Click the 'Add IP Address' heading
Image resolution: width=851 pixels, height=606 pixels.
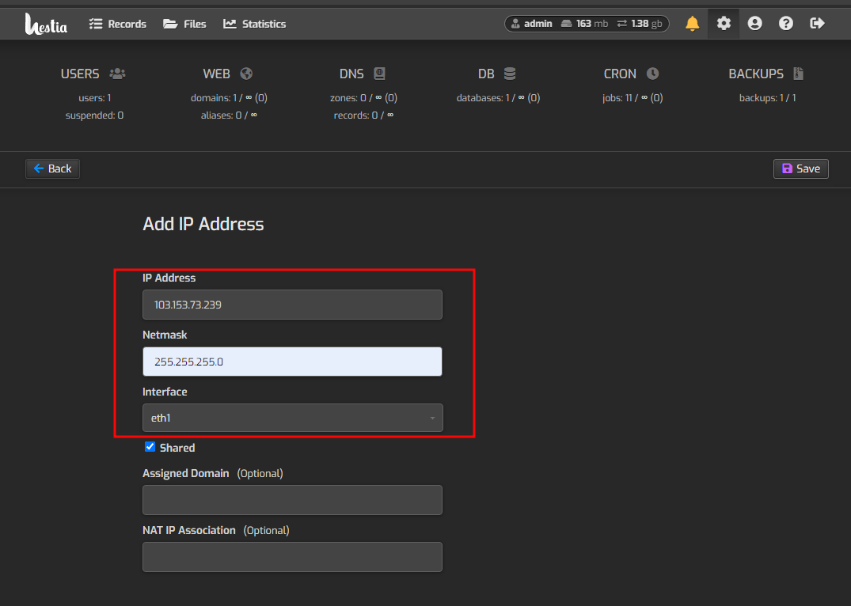pyautogui.click(x=203, y=224)
